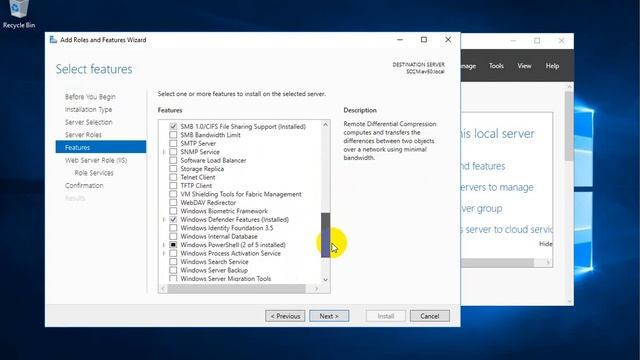Click the Next button
Image resolution: width=640 pixels, height=360 pixels.
329,316
